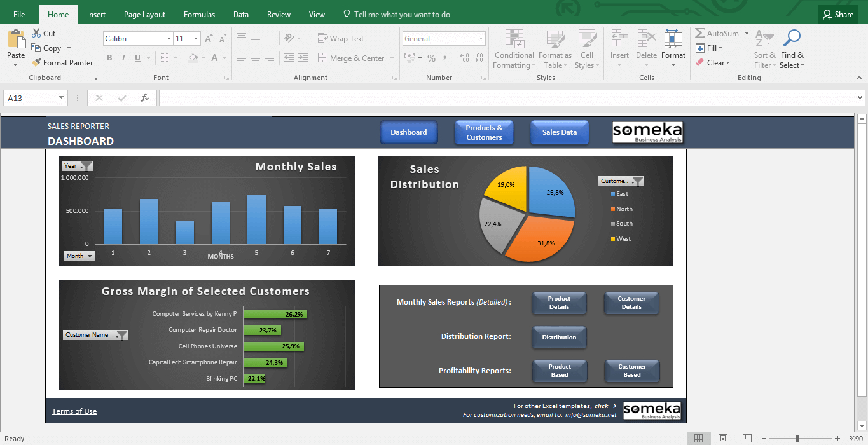Click the zoom slider in status bar

click(x=797, y=439)
